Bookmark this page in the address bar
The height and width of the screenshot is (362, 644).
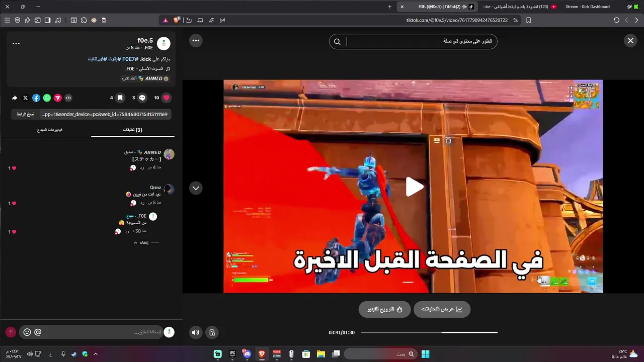[528, 20]
